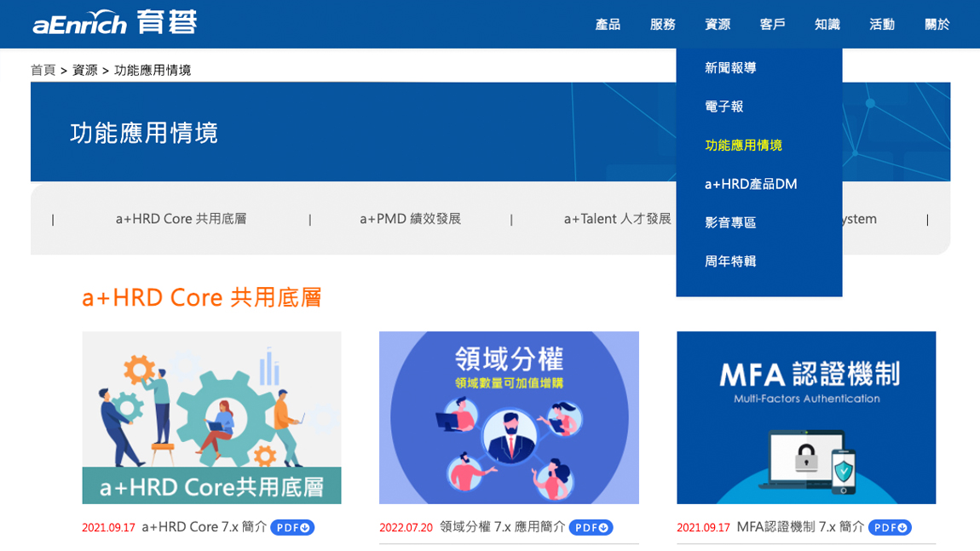The height and width of the screenshot is (551, 980).
Task: Open the 活動 menu
Action: pyautogui.click(x=882, y=25)
